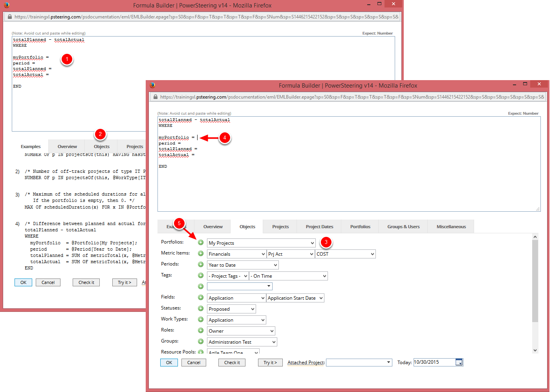Click the 'totalPlanned - totalActual' line in back window editor
Screen dimensions: 553x392
48,40
